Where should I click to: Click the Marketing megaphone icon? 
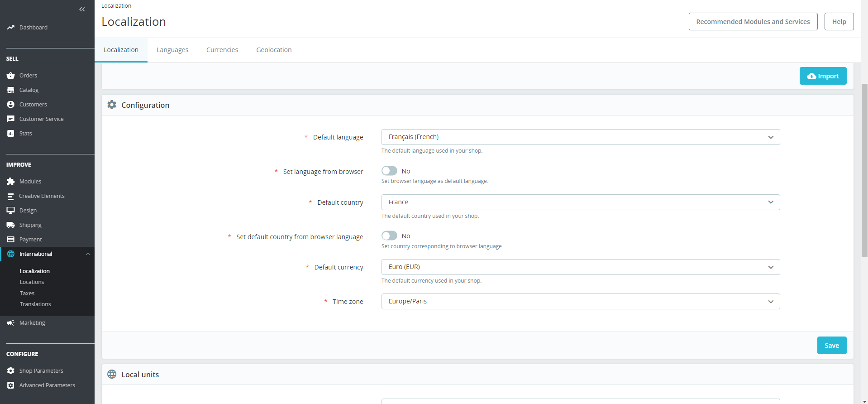[11, 323]
